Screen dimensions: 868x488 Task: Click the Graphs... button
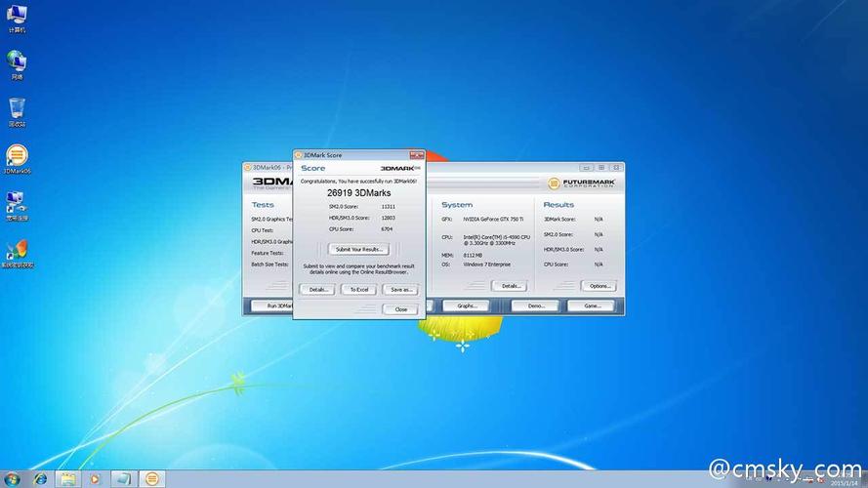tap(466, 305)
